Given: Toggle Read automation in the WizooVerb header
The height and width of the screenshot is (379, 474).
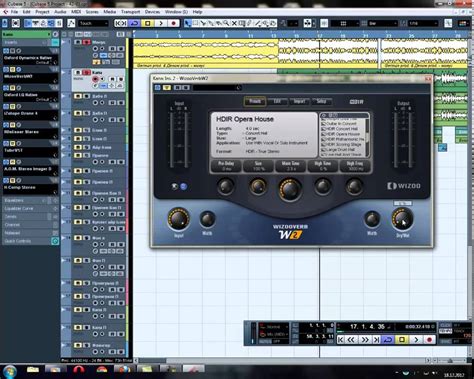Looking at the screenshot, I should [x=178, y=88].
